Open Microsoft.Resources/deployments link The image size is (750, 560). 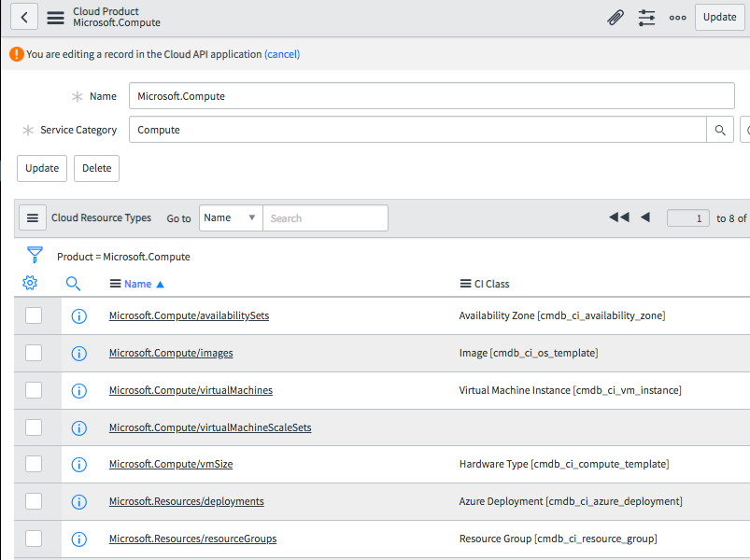click(187, 501)
